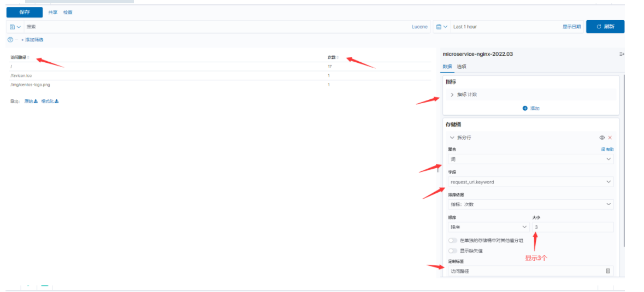644x292 pixels.
Task: Open the filter options circle icon
Action: point(10,40)
